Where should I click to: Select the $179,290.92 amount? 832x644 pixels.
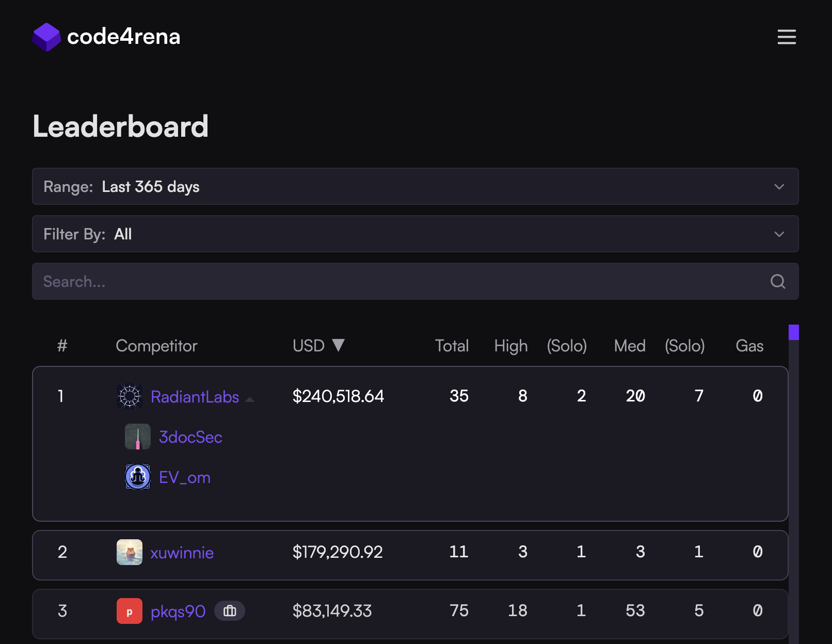coord(338,552)
